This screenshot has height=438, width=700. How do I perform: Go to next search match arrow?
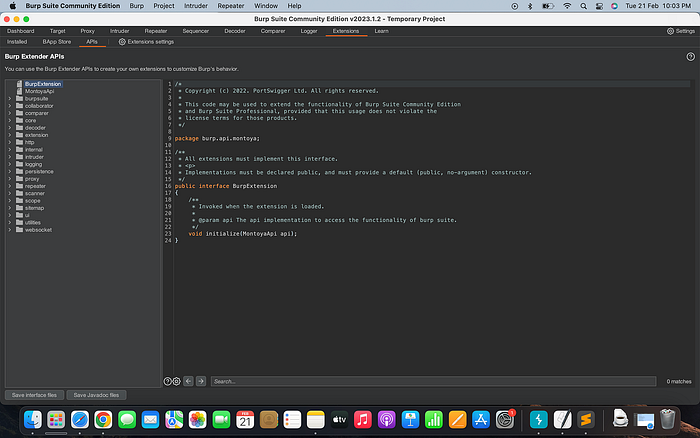pos(201,381)
